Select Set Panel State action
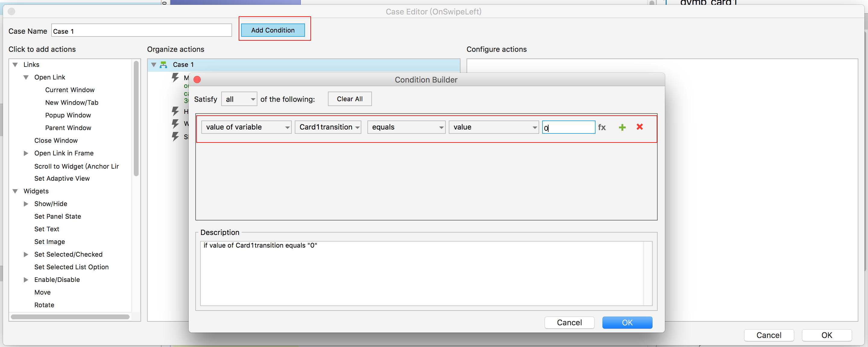The width and height of the screenshot is (868, 347). (x=58, y=216)
